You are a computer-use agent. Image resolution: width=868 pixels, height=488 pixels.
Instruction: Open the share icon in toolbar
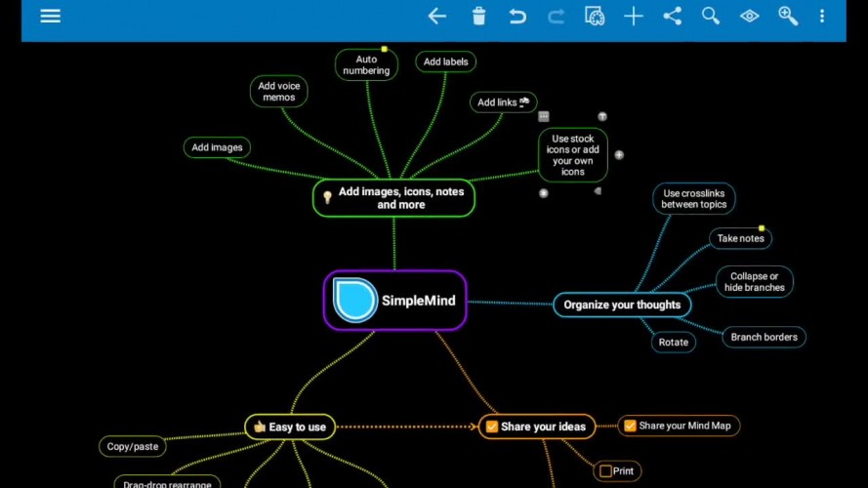[672, 16]
